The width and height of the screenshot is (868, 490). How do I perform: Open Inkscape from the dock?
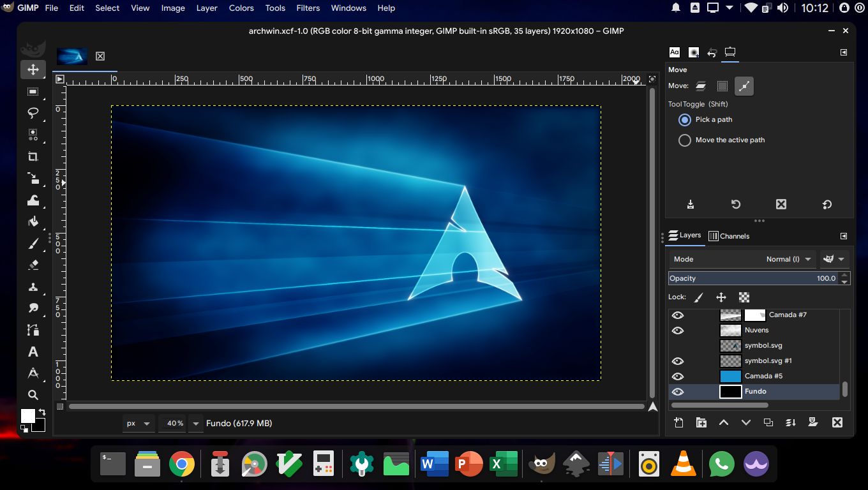(576, 464)
